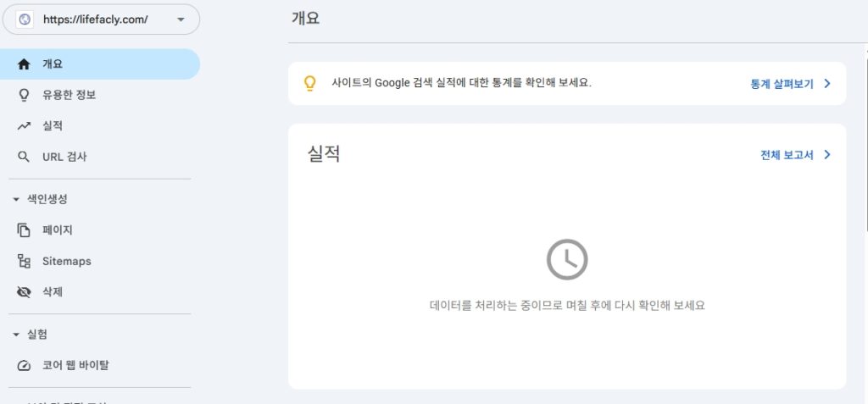Image resolution: width=868 pixels, height=404 pixels.
Task: Select the https://lifefacly.com/ property text
Action: 95,20
